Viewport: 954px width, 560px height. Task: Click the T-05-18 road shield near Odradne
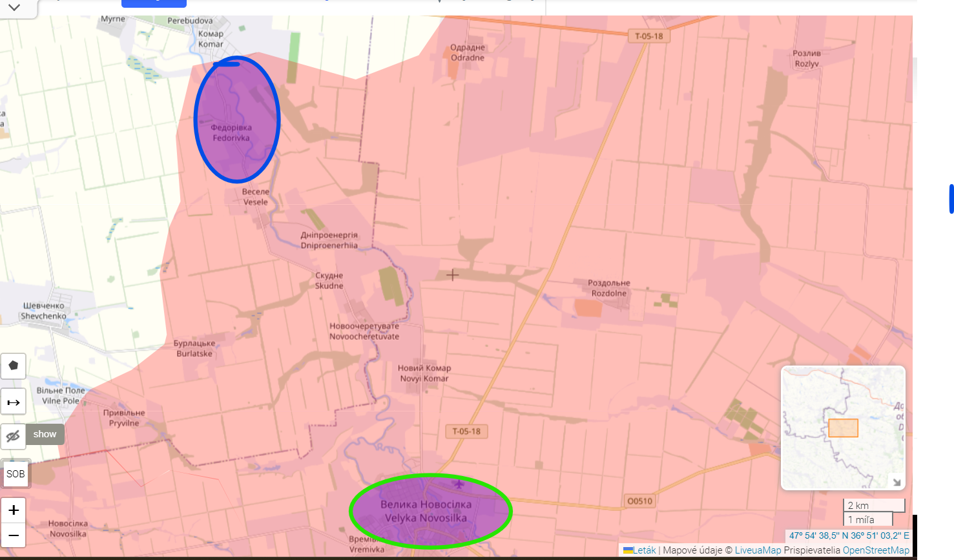point(648,36)
